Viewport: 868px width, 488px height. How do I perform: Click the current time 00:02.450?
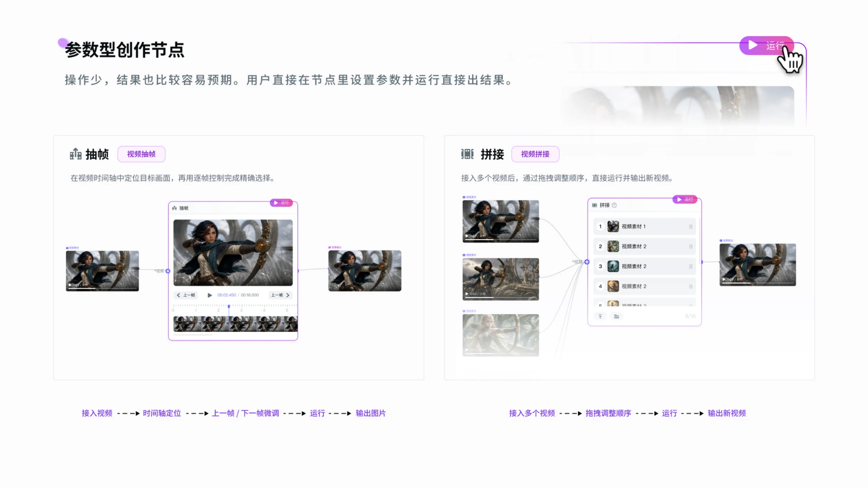point(227,295)
